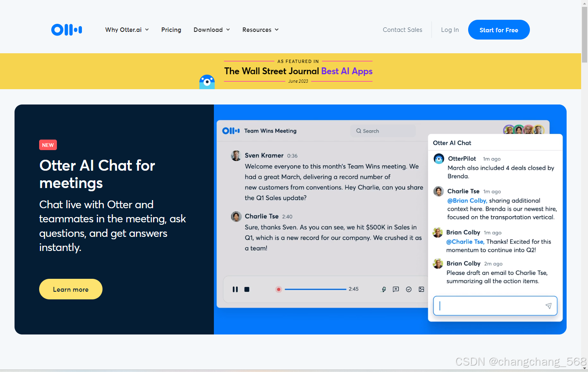Image resolution: width=588 pixels, height=372 pixels.
Task: Click the Start for Free button
Action: pyautogui.click(x=499, y=30)
